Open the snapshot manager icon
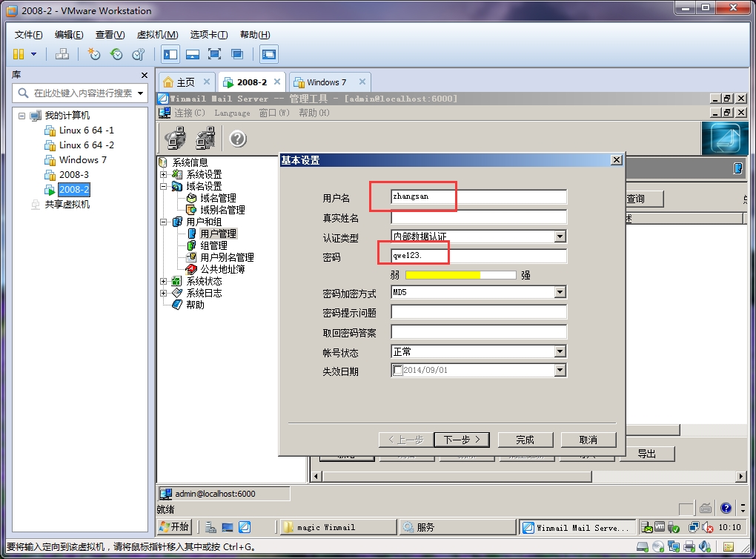This screenshot has height=559, width=756. pyautogui.click(x=139, y=54)
